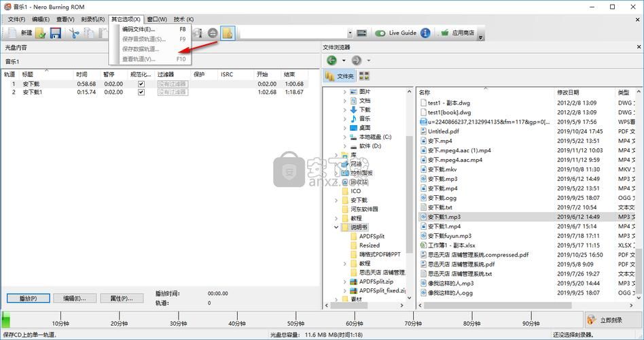Expand the 教程 folder under ICO siblings
644x340 pixels.
pyautogui.click(x=336, y=218)
